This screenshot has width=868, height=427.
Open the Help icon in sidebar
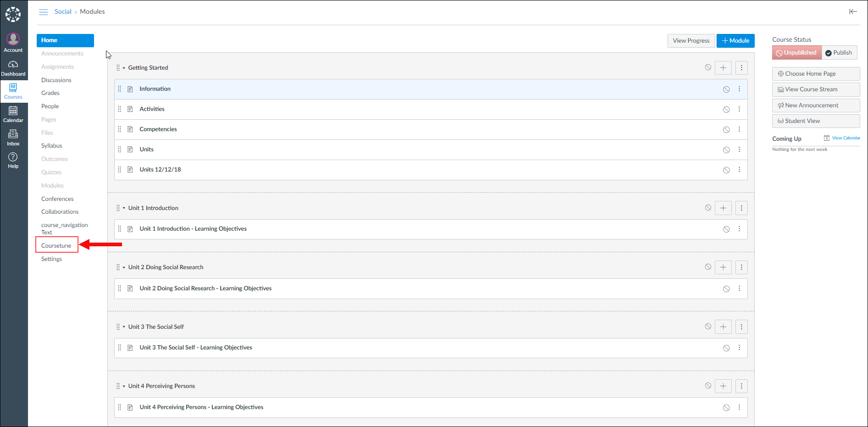(x=13, y=160)
